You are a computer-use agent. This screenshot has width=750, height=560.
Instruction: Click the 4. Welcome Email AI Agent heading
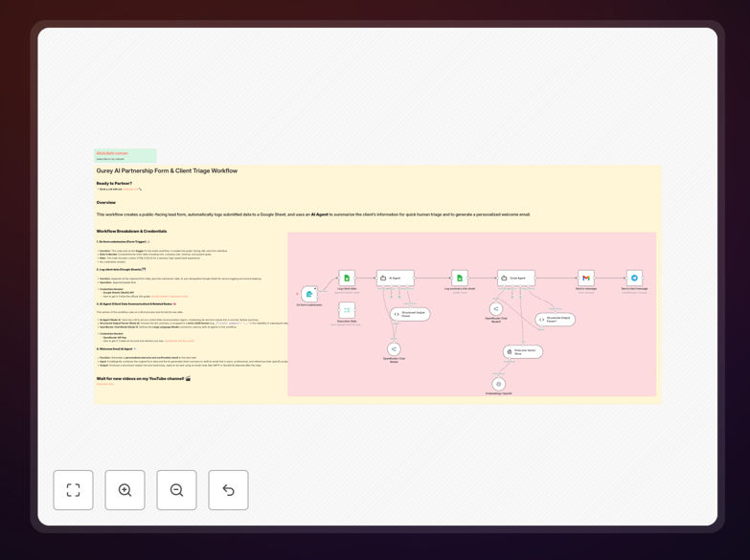pyautogui.click(x=115, y=349)
